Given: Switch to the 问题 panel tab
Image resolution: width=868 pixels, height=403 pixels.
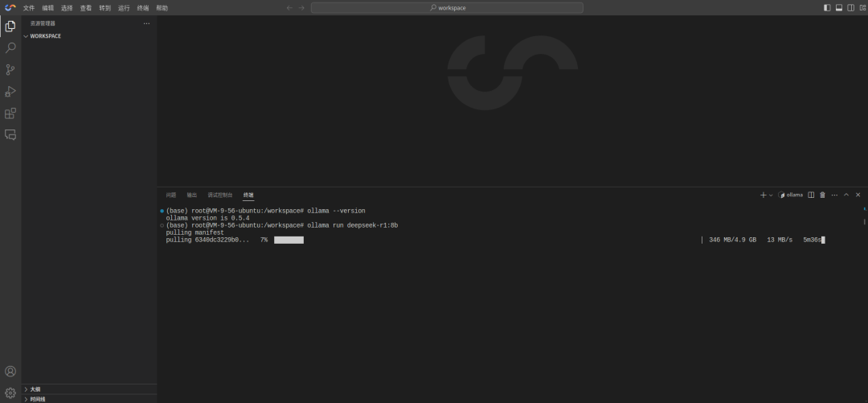Looking at the screenshot, I should [171, 195].
